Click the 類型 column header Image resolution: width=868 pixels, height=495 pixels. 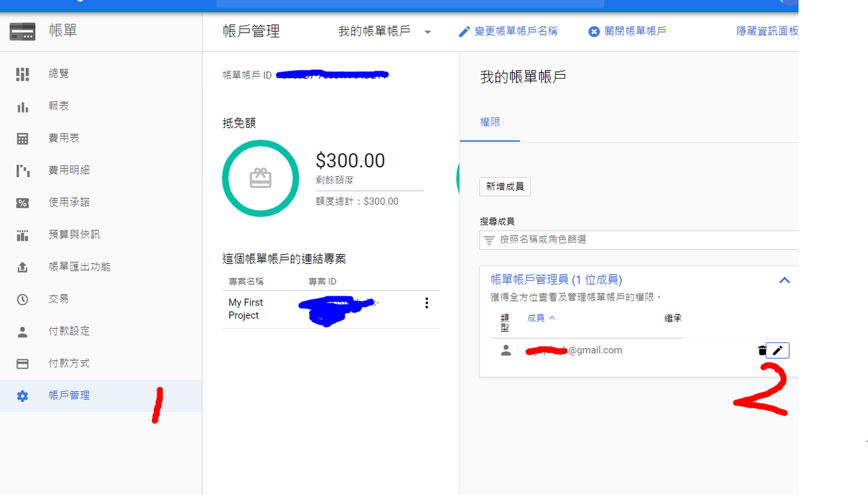click(505, 323)
